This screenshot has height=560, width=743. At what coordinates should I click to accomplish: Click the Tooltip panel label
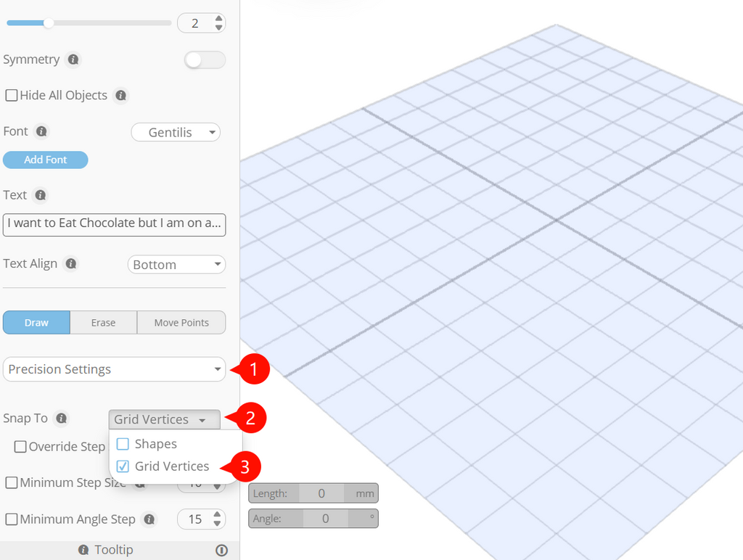tap(114, 550)
